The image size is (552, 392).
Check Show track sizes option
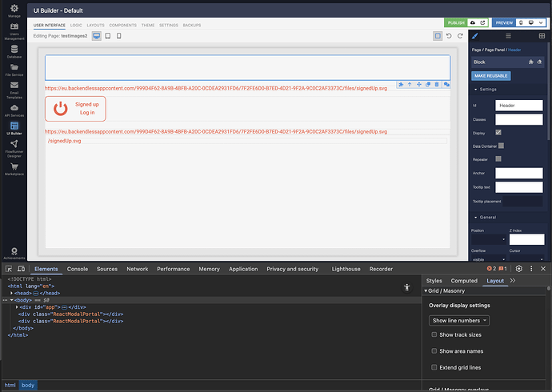pyautogui.click(x=434, y=334)
